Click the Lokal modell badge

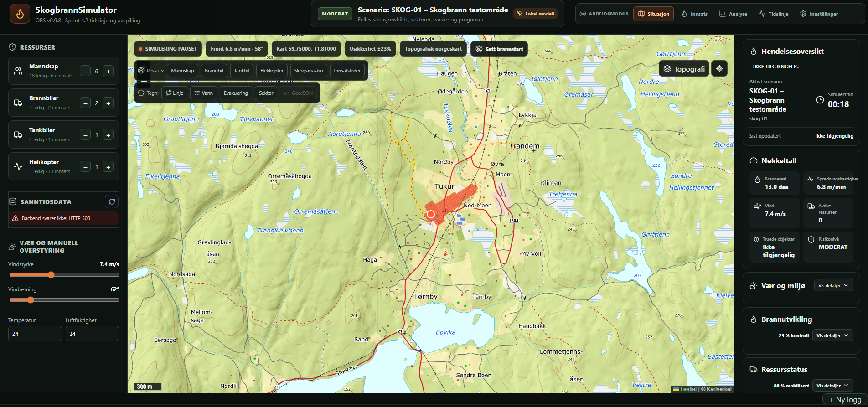(536, 14)
